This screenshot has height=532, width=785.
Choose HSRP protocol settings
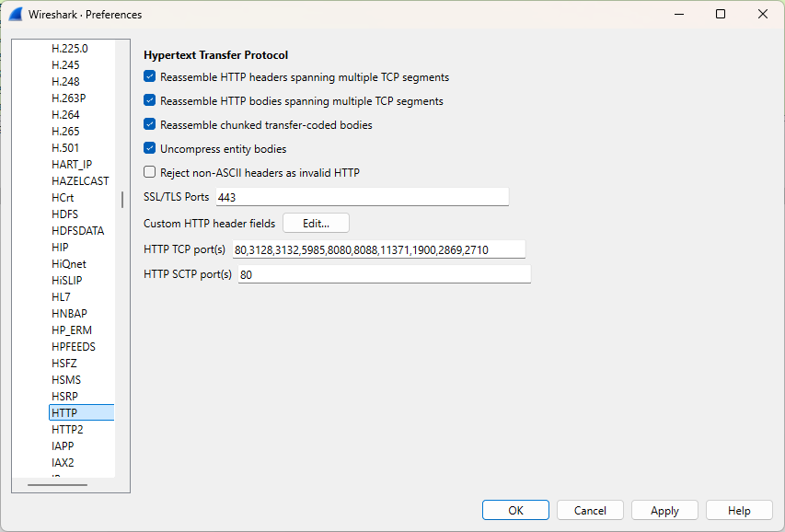coord(64,396)
